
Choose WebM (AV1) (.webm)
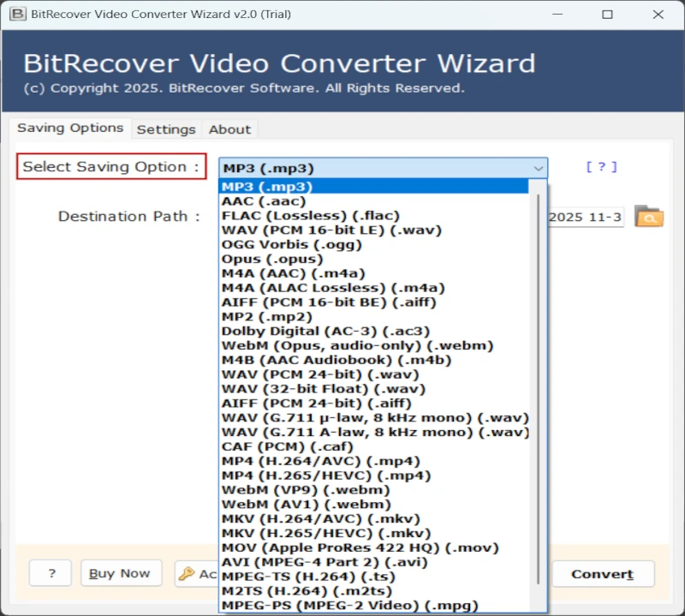(373, 504)
